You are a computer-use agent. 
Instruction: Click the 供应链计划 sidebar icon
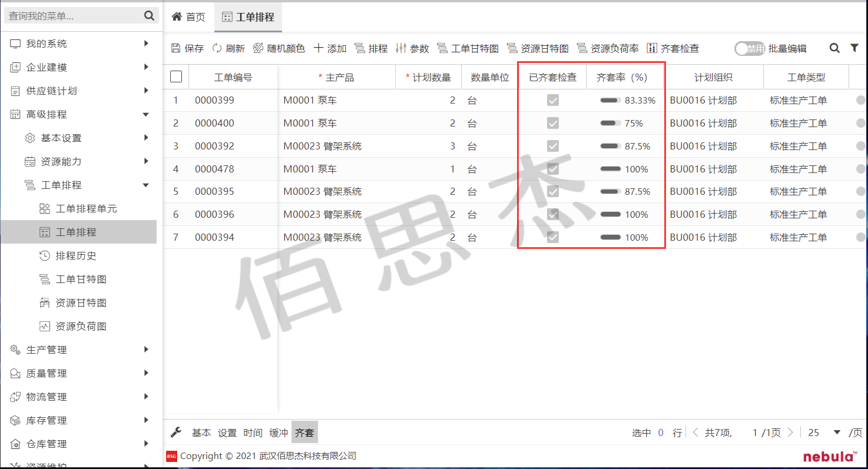pos(15,91)
